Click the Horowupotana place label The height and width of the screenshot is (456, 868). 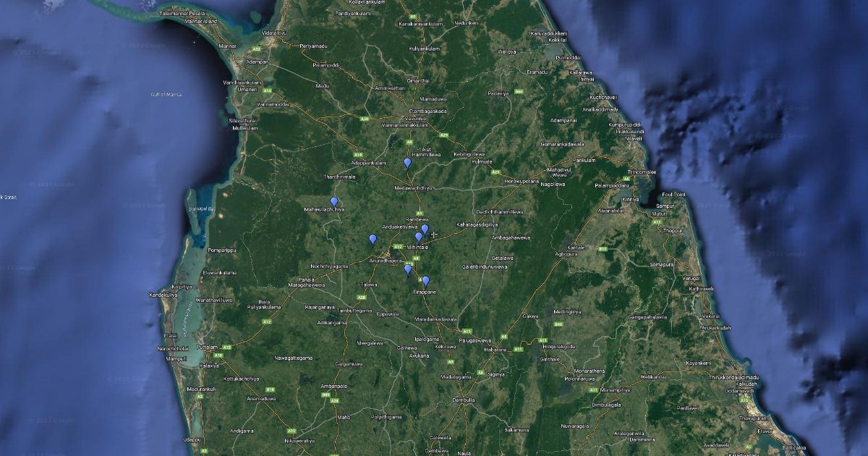coord(522,180)
